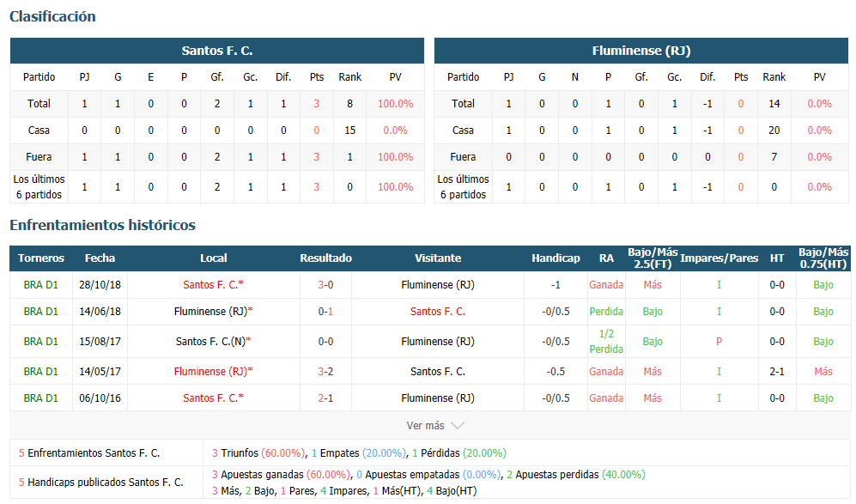Open the 0-1 result of 14/06/18
856x504 pixels.
325,312
